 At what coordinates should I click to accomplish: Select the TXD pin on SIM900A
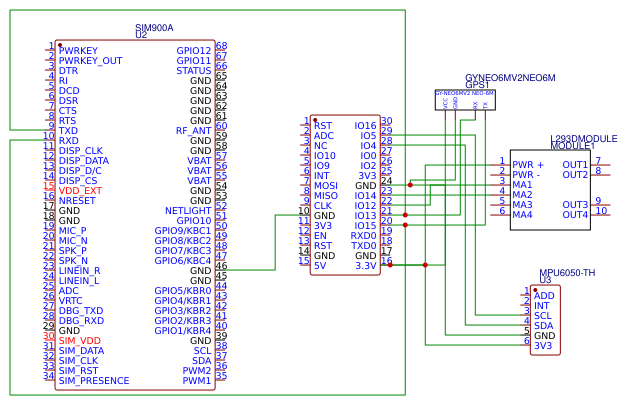click(68, 130)
